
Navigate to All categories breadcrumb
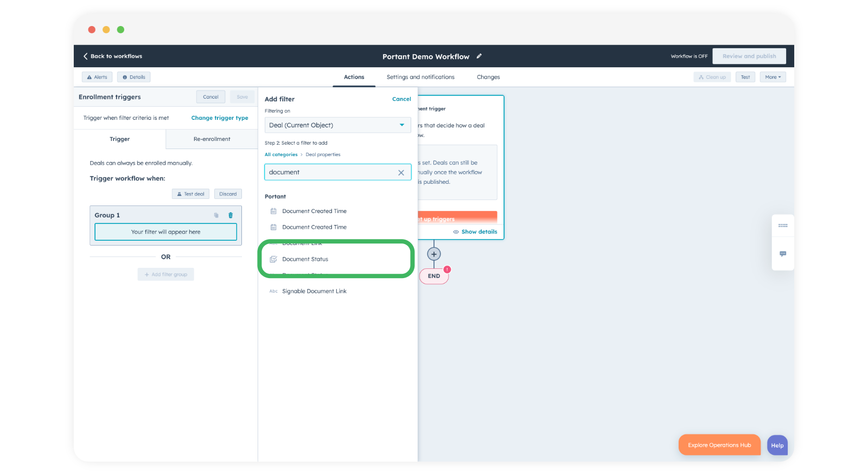(x=281, y=155)
